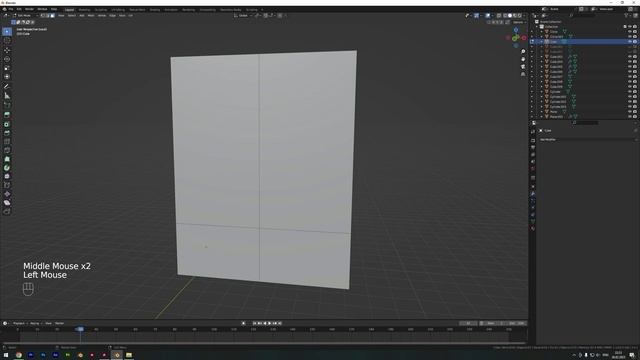
Task: Select the Transform tool
Action: pyautogui.click(x=7, y=77)
